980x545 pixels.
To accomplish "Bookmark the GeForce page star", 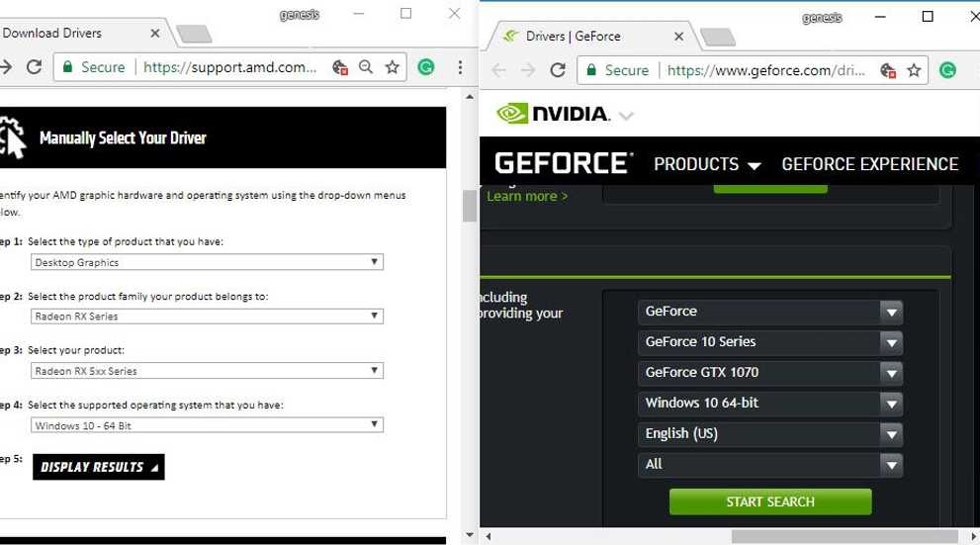I will coord(914,70).
